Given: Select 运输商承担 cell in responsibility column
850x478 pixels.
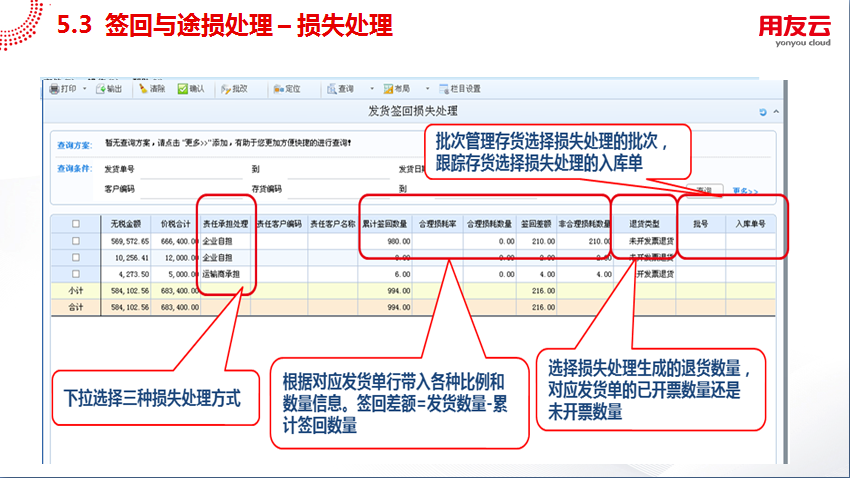Looking at the screenshot, I should point(221,273).
